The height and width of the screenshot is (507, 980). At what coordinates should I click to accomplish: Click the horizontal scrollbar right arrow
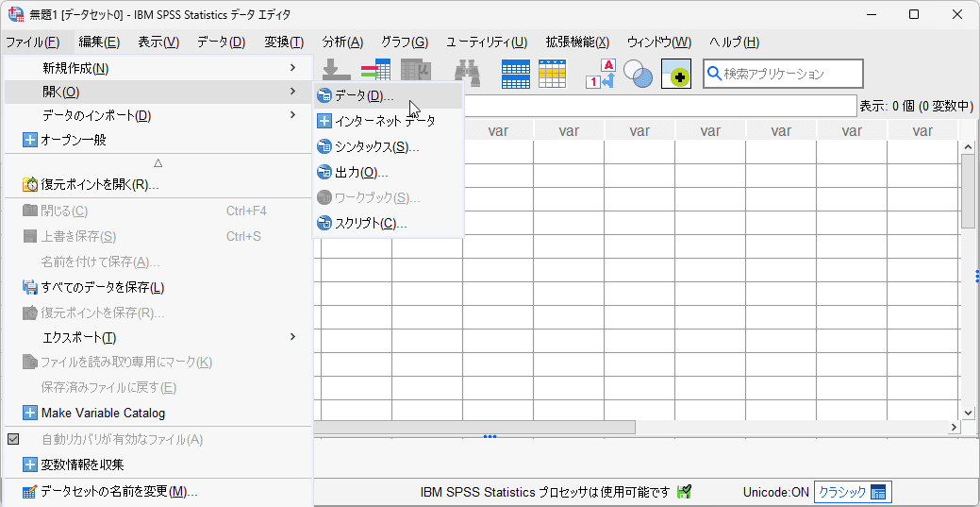pyautogui.click(x=955, y=427)
